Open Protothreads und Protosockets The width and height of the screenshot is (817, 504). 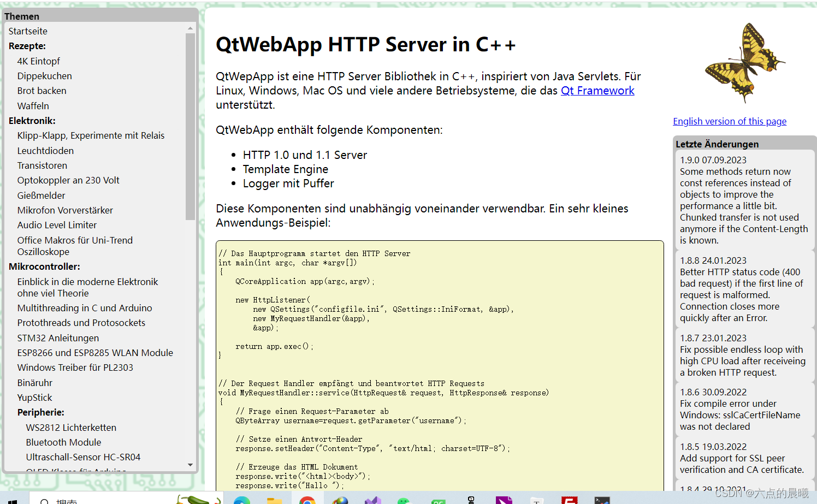tap(81, 323)
